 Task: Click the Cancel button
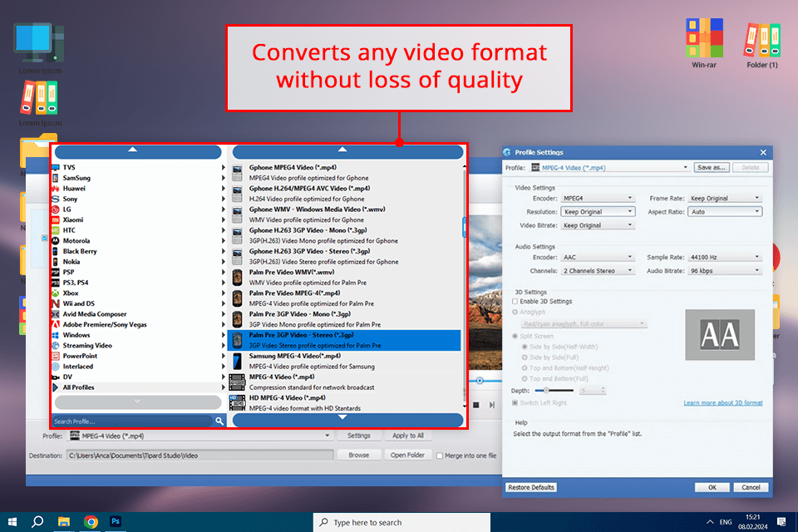751,487
